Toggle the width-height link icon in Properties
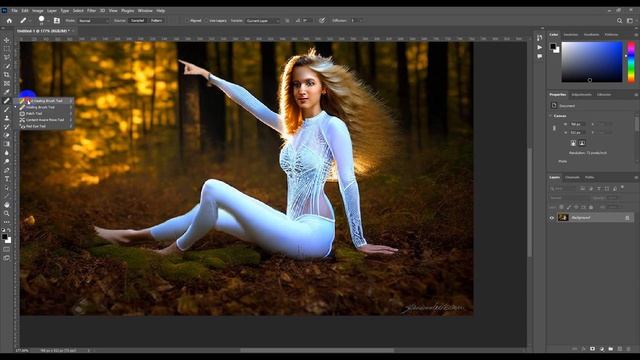This screenshot has height=360, width=640. (554, 128)
